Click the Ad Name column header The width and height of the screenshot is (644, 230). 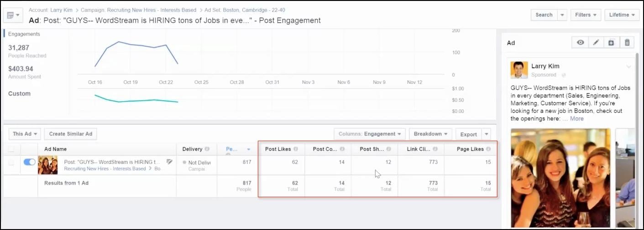(56, 149)
